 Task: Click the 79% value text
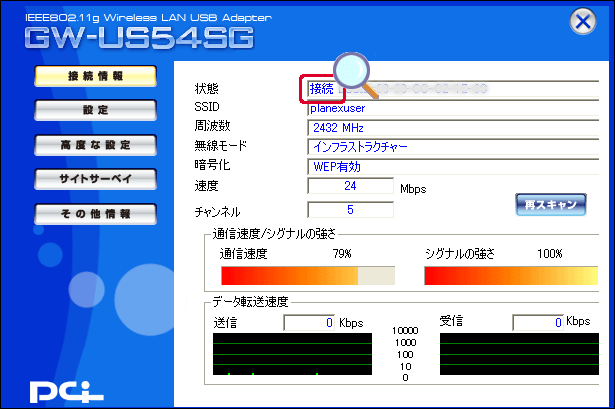[342, 254]
